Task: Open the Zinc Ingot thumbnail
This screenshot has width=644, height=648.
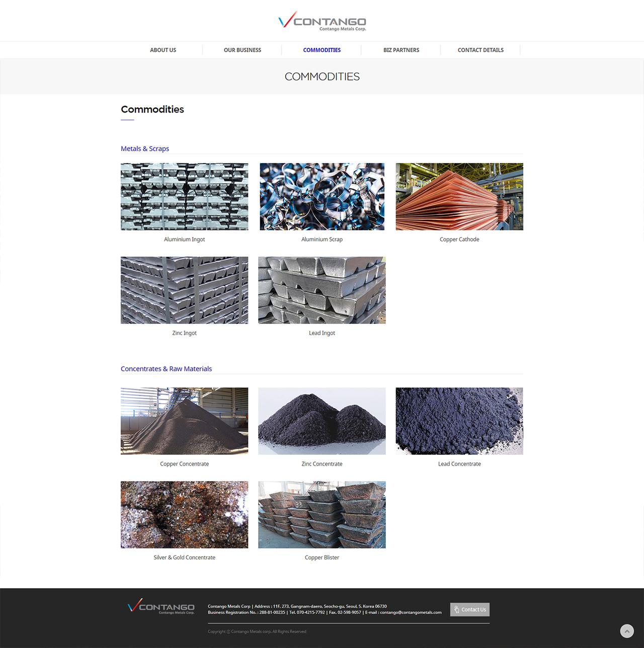Action: (x=184, y=290)
